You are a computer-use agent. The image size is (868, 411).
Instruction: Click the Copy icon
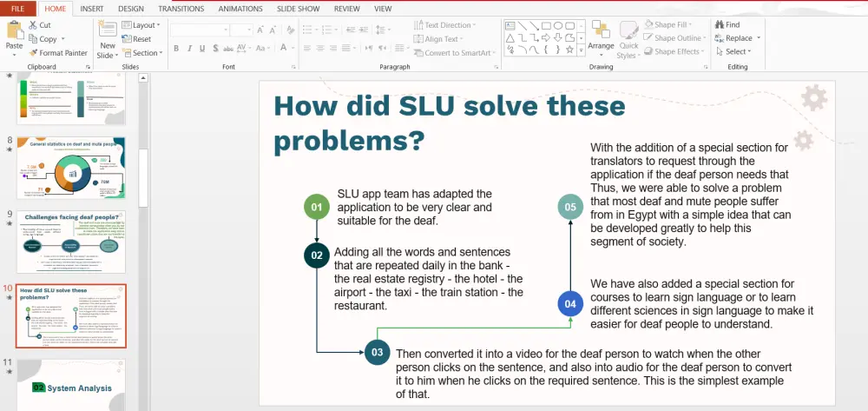[x=33, y=39]
